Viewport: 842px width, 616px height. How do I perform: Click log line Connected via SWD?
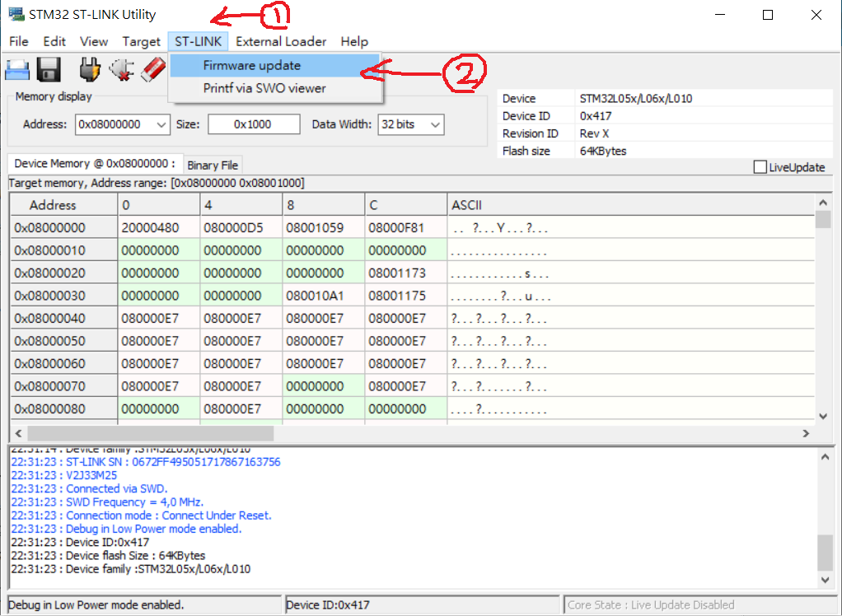tap(89, 489)
